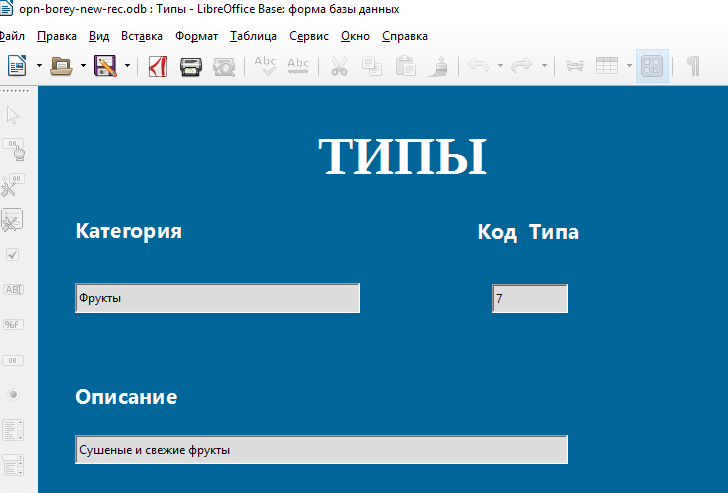Open the Справка menu
The width and height of the screenshot is (728, 493).
[405, 36]
